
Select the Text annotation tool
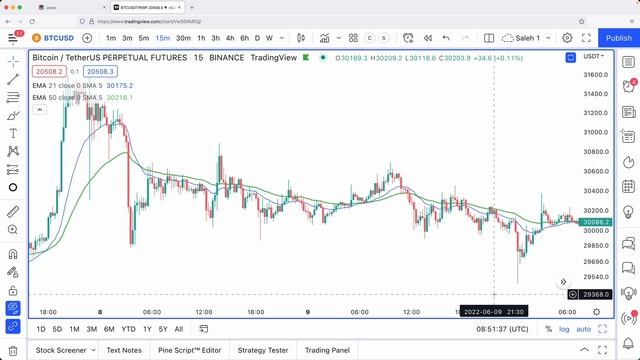click(x=13, y=133)
